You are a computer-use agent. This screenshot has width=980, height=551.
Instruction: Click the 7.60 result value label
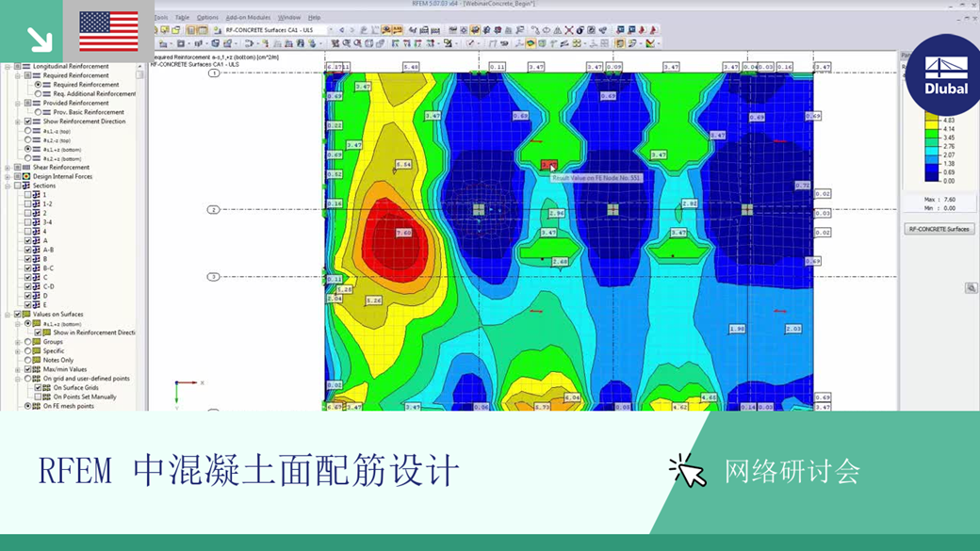click(x=403, y=233)
